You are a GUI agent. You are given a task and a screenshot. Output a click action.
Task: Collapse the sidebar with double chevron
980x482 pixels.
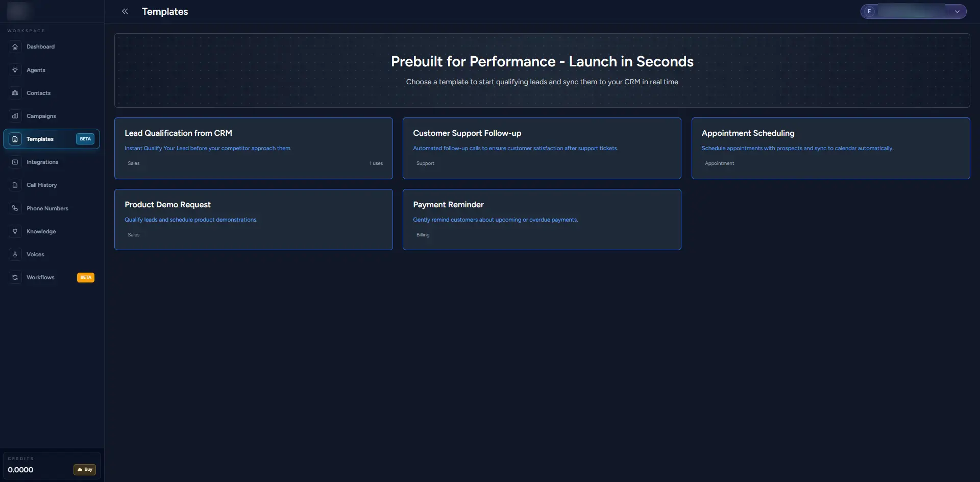[125, 11]
